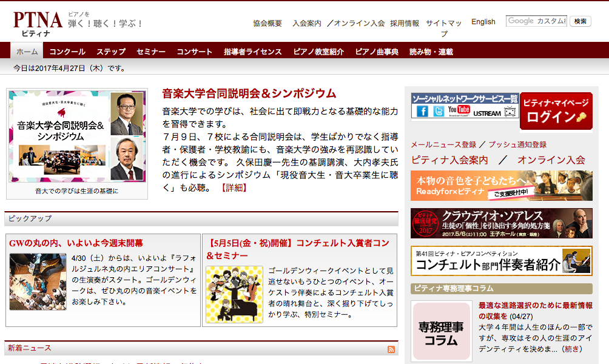The height and width of the screenshot is (364, 609).
Task: Open the 専務理事コラム thumbnail
Action: [x=441, y=332]
